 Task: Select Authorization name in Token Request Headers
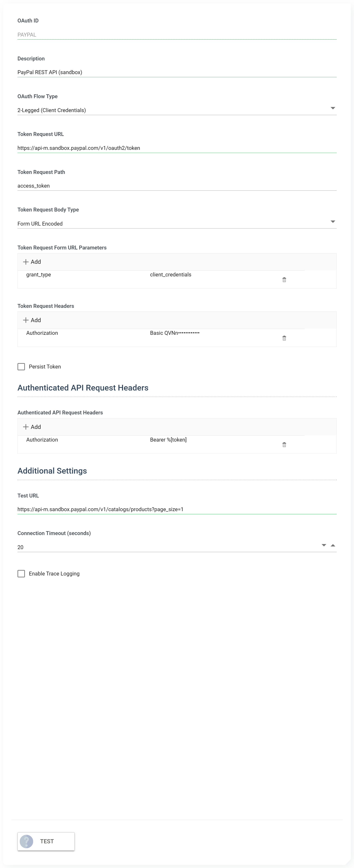tap(42, 333)
